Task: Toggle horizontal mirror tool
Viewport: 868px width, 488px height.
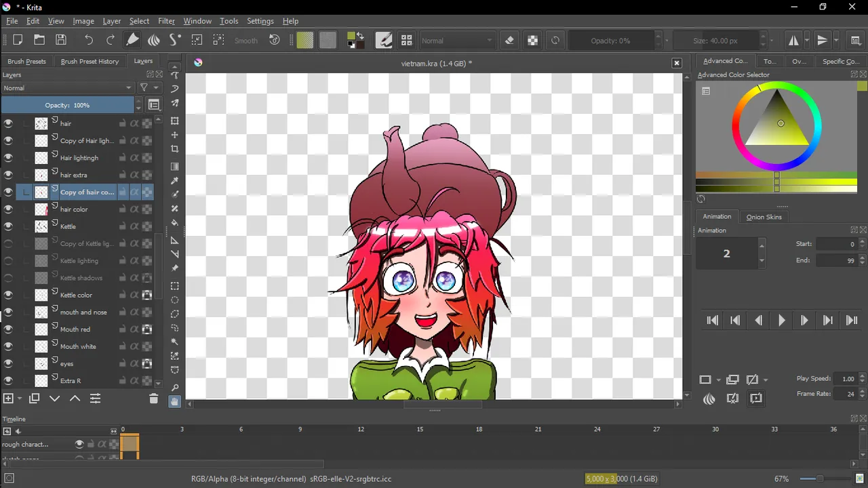Action: [x=793, y=40]
